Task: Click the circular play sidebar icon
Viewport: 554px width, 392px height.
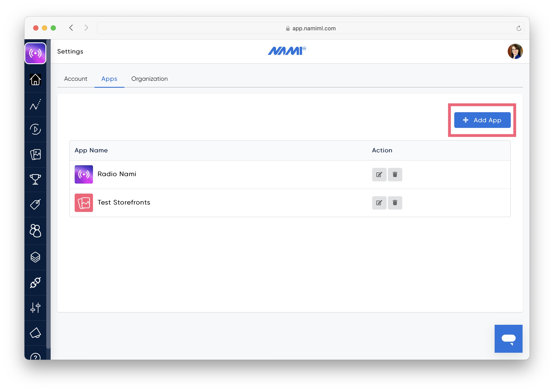Action: (x=35, y=129)
